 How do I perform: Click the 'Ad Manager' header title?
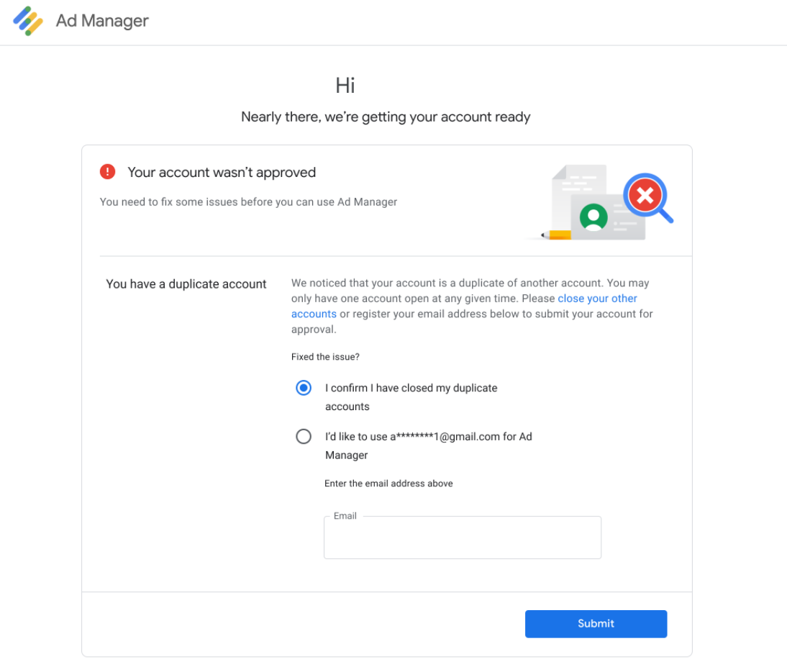click(102, 21)
